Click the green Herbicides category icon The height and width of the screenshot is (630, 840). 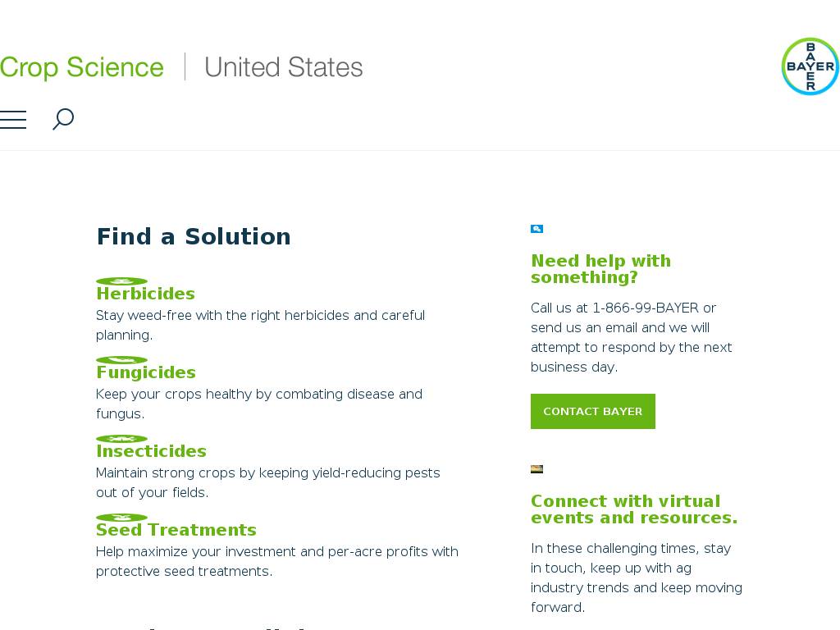pyautogui.click(x=121, y=281)
